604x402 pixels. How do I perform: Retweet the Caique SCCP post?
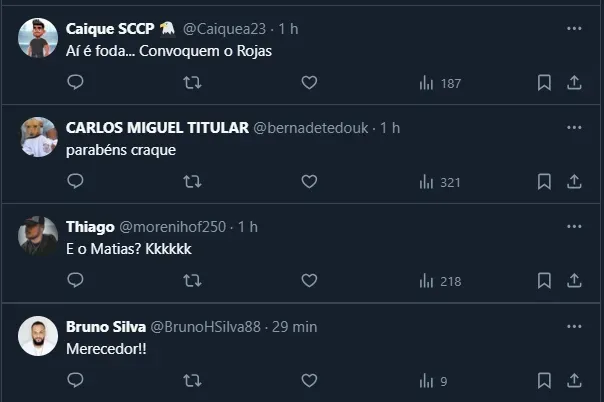click(x=193, y=83)
